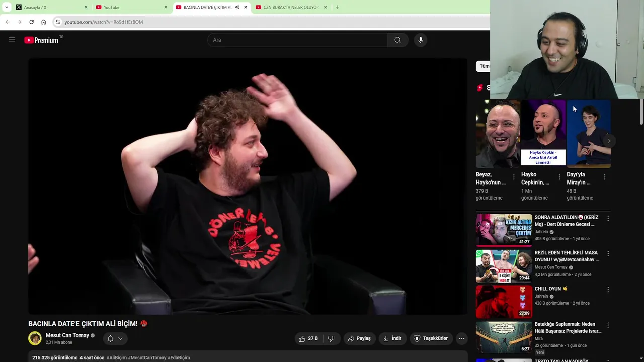Switch to CZN BURAK'TA NELER OLUYOR tab

(x=291, y=7)
